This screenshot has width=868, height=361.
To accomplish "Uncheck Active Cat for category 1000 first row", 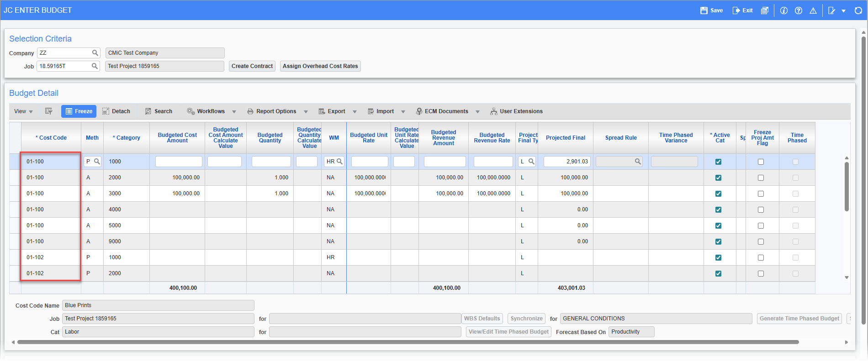I will coord(718,162).
